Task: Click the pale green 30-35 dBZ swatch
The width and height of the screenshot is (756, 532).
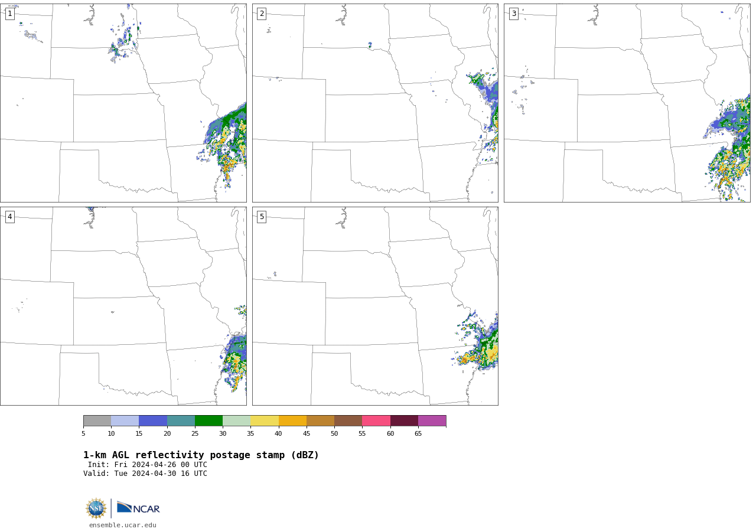Action: pyautogui.click(x=236, y=420)
